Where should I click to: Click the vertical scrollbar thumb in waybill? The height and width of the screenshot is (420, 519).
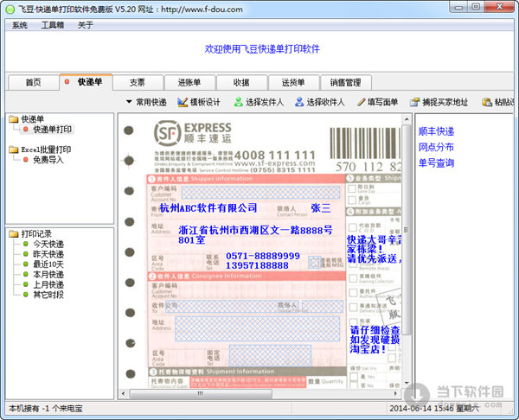[407, 230]
